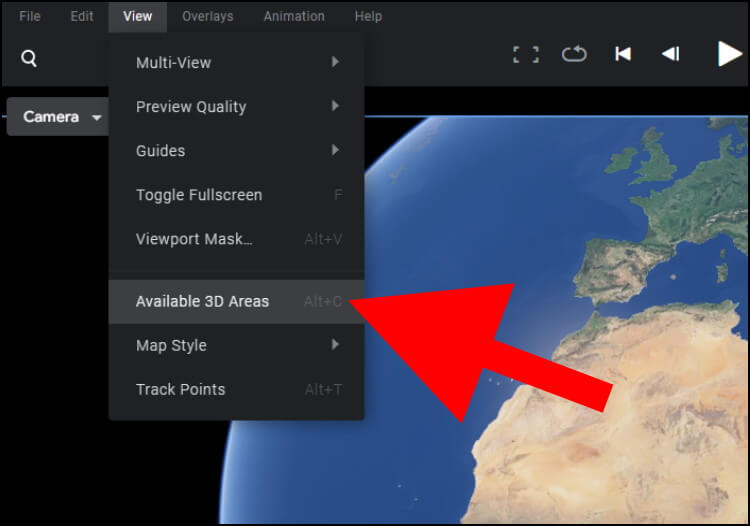Click the search magnifier icon
Screen dimensions: 750x526
(x=29, y=58)
